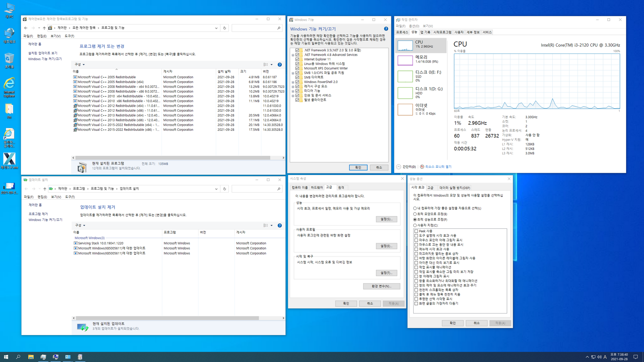Click 취소 in 성능 옵션 dialog
This screenshot has width=644, height=362.
[477, 323]
